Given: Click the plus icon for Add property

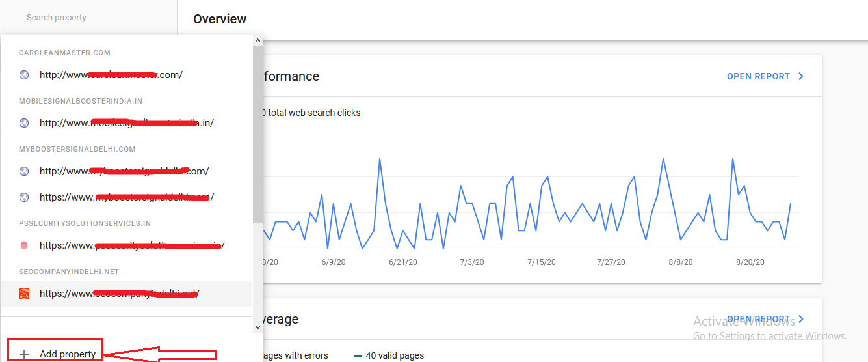Looking at the screenshot, I should 24,354.
